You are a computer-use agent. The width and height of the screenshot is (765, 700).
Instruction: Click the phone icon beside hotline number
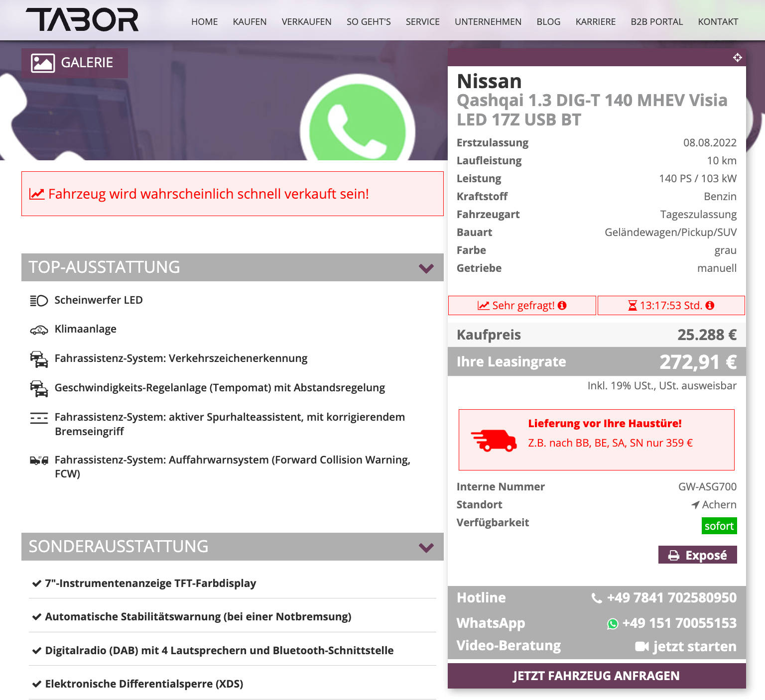point(597,598)
